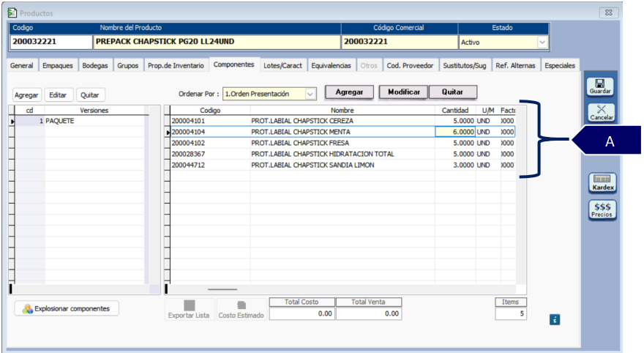
Task: Click the Versiones column header
Action: tap(94, 110)
